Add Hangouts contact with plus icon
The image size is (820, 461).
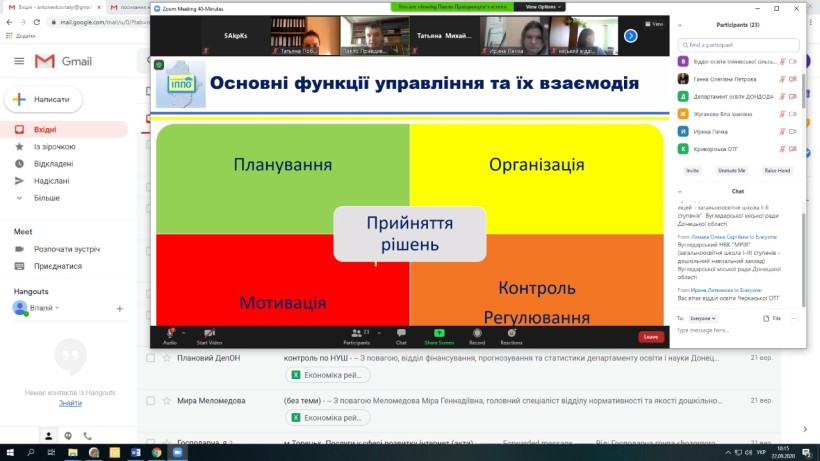point(119,309)
